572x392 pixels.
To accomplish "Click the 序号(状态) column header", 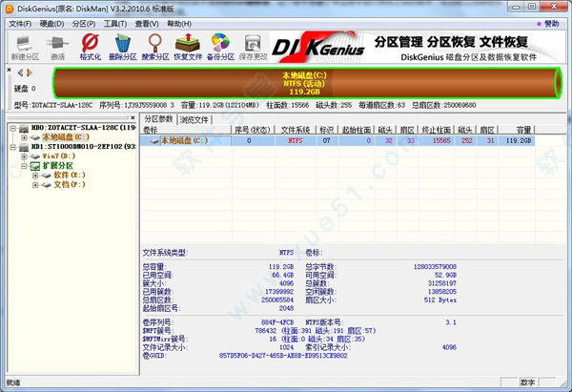I will point(253,130).
